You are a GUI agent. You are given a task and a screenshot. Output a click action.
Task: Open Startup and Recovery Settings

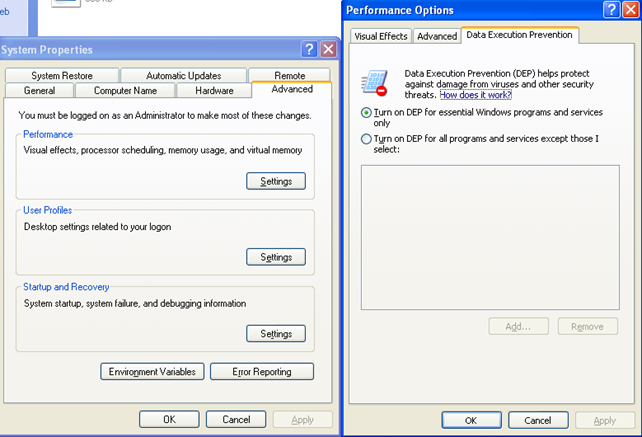tap(275, 334)
